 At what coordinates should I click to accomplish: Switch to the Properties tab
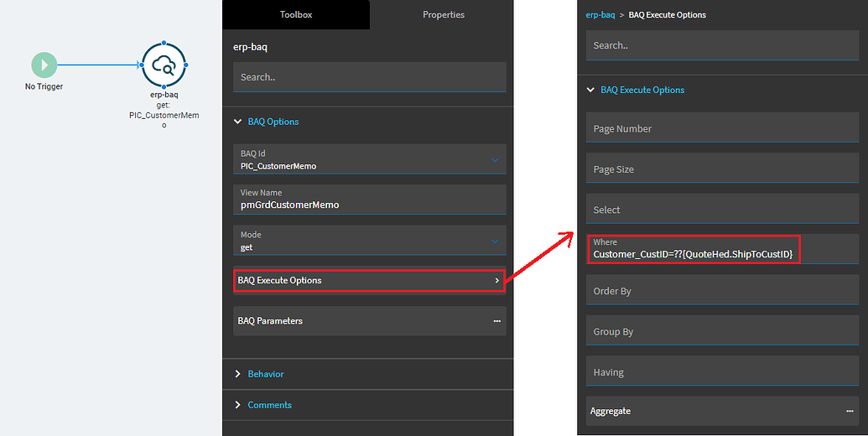click(444, 15)
